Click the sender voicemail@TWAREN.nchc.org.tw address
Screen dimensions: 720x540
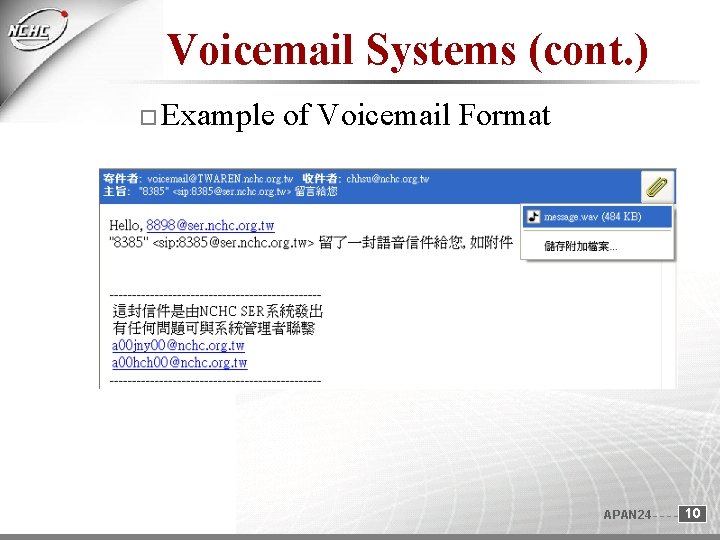coord(220,179)
